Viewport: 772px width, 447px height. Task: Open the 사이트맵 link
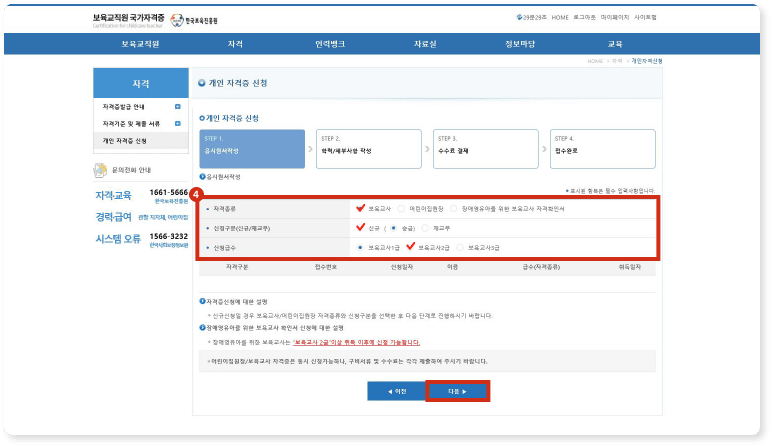click(x=645, y=17)
